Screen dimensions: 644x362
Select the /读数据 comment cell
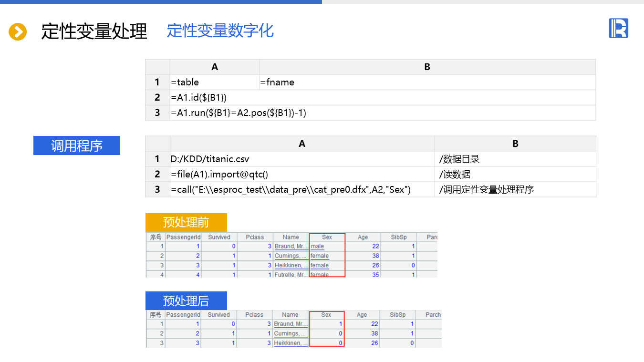(x=515, y=174)
